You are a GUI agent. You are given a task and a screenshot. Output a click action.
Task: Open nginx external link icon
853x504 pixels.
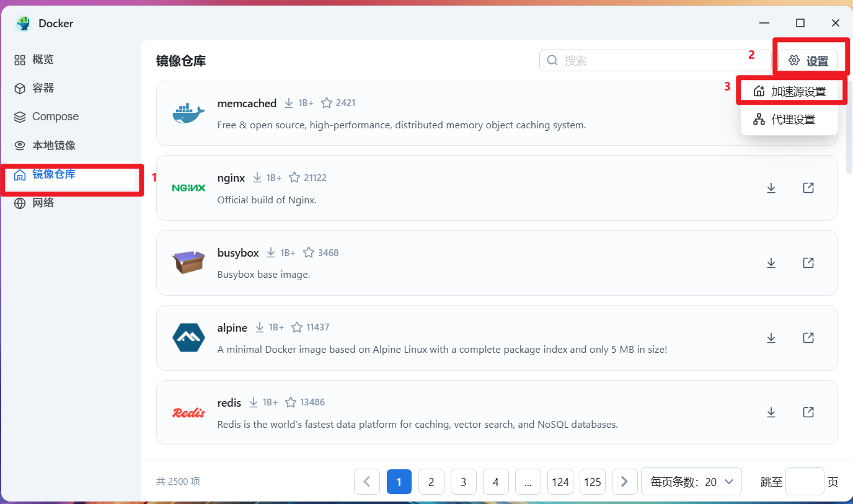tap(808, 188)
